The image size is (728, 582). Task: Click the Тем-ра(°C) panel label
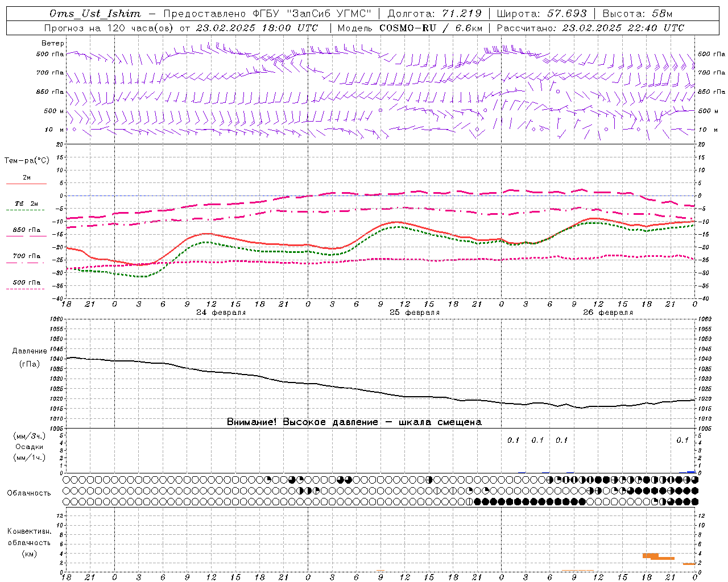pyautogui.click(x=27, y=161)
